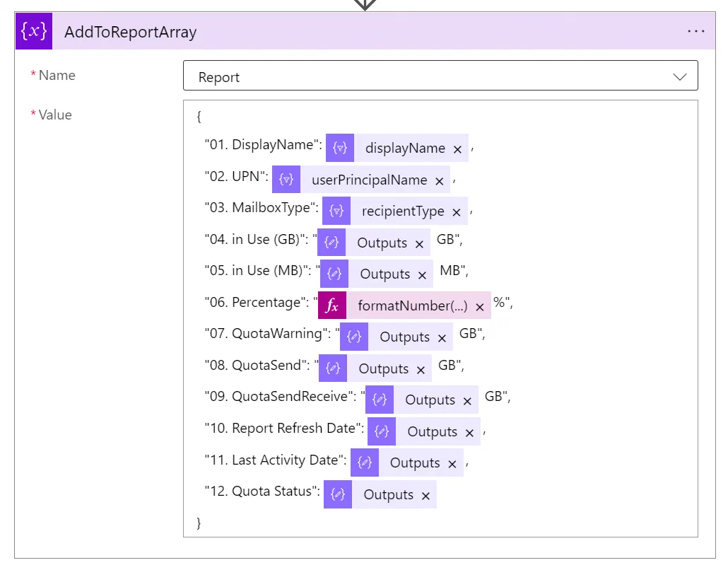
Task: Click the Outputs icon for 05. in Use (MB)
Action: click(334, 274)
